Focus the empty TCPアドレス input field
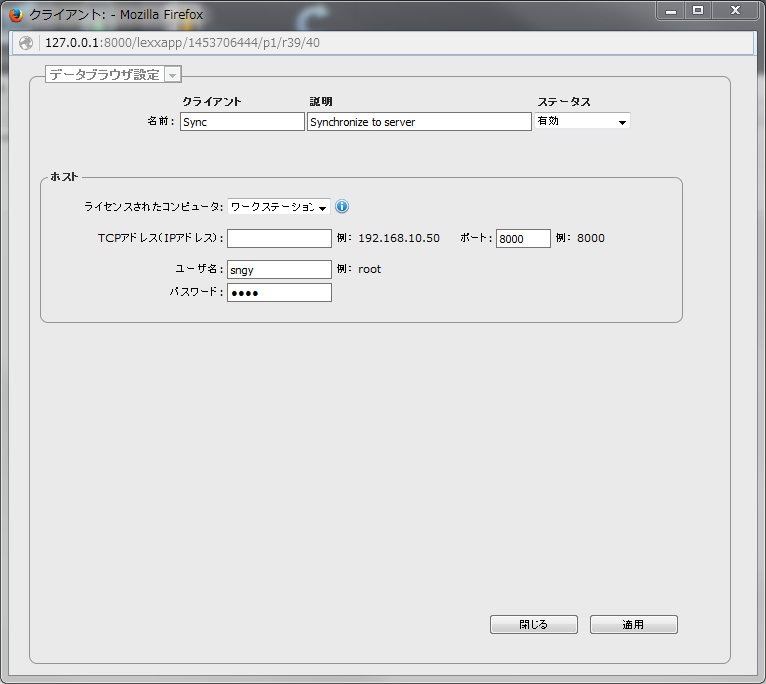 pos(279,238)
